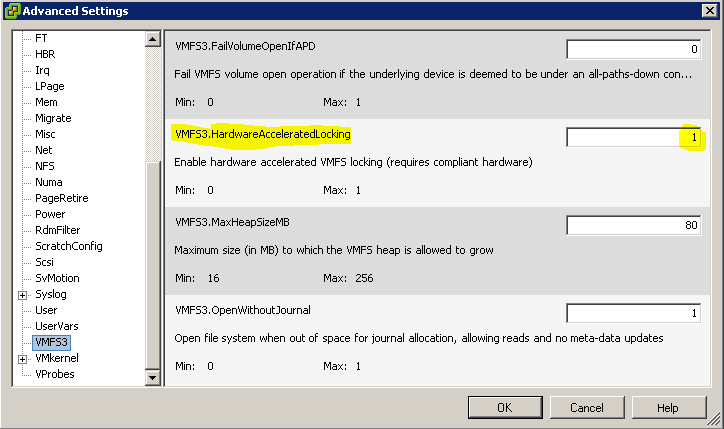Select the highlighted VMFS3 category
This screenshot has width=724, height=429.
coord(51,342)
